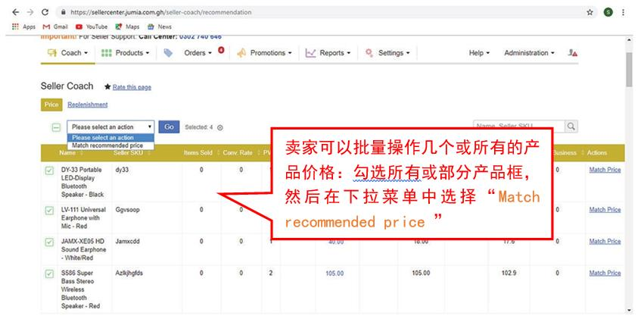This screenshot has width=644, height=325.
Task: Click the Actions column header
Action: point(597,153)
